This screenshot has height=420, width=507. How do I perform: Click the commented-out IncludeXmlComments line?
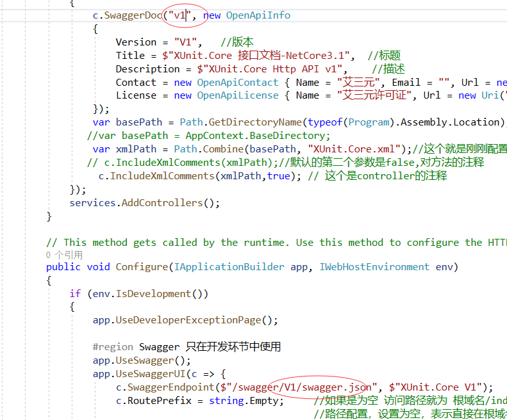[x=285, y=163]
